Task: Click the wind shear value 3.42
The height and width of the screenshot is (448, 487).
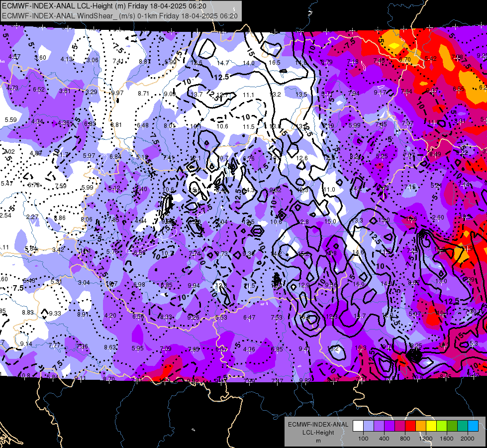Action: (58, 250)
